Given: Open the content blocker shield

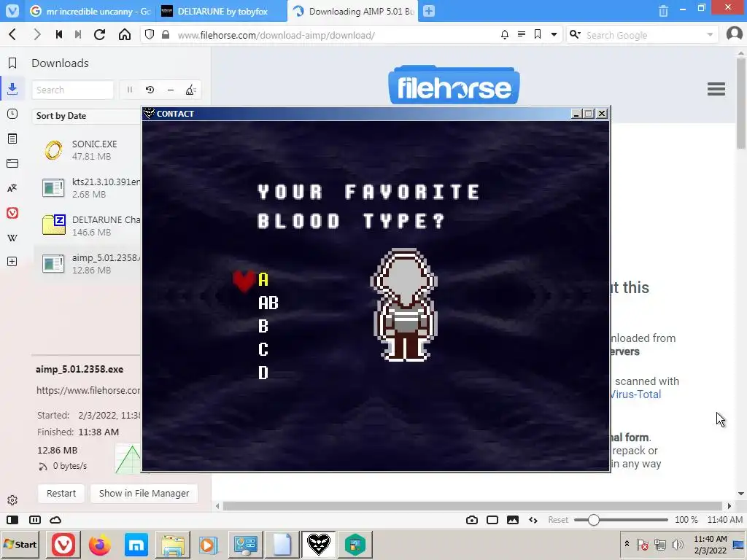Looking at the screenshot, I should (150, 35).
